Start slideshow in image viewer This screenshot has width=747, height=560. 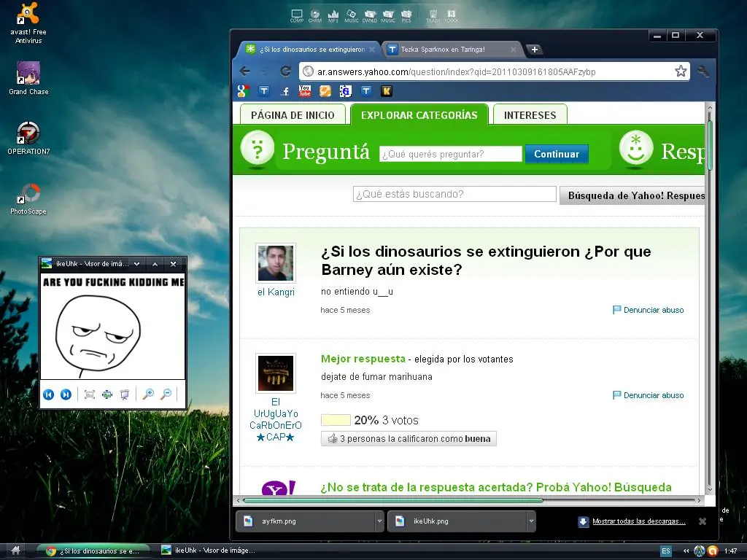[125, 394]
